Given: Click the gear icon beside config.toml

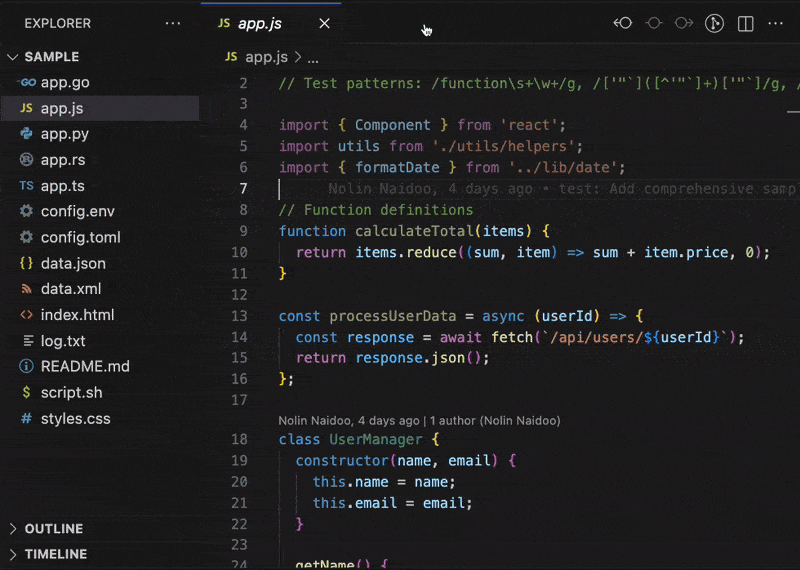Looking at the screenshot, I should pyautogui.click(x=26, y=237).
